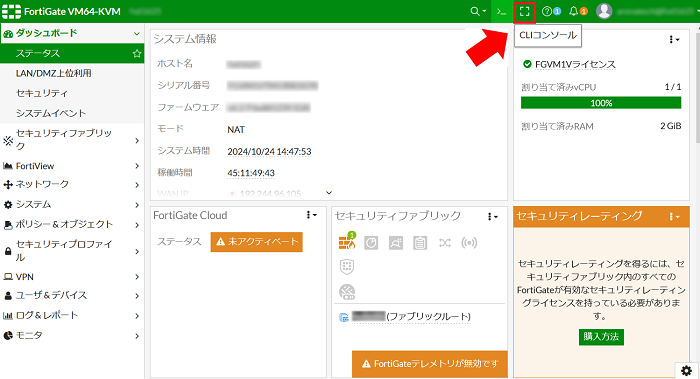Screen dimensions: 700x379
Task: Open セキュリティファブリック widget options menu
Action: [492, 217]
